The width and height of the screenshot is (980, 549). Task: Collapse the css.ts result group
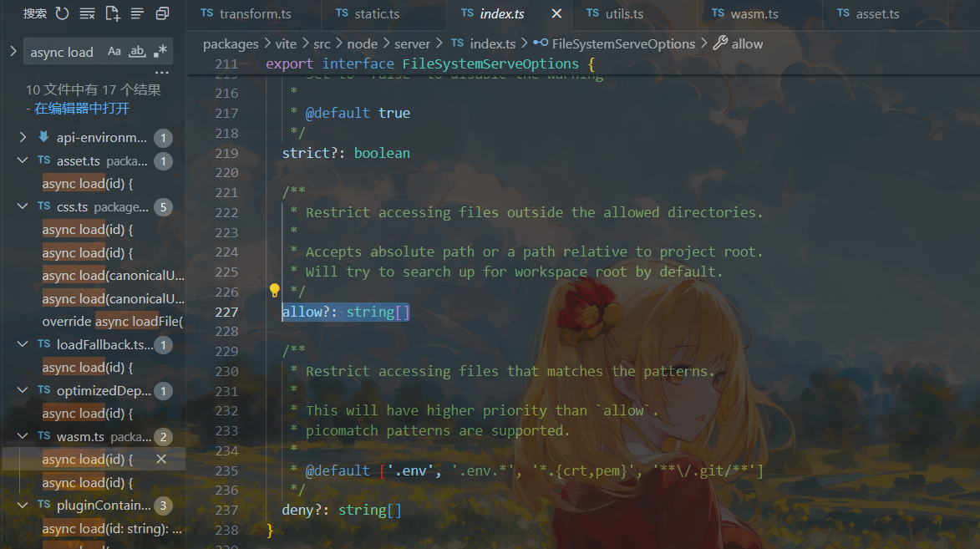[x=23, y=206]
